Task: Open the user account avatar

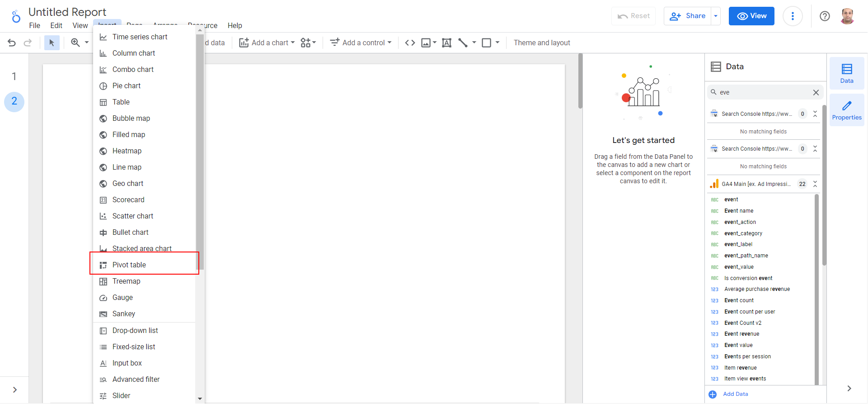Action: point(847,16)
